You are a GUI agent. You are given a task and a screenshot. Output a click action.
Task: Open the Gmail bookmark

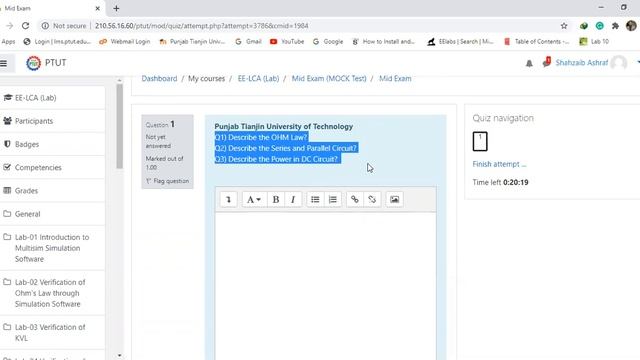[248, 42]
